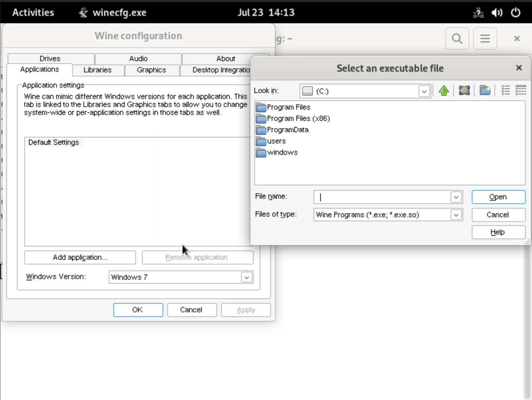Switch file dialog to details view
The height and width of the screenshot is (400, 532).
click(x=521, y=90)
